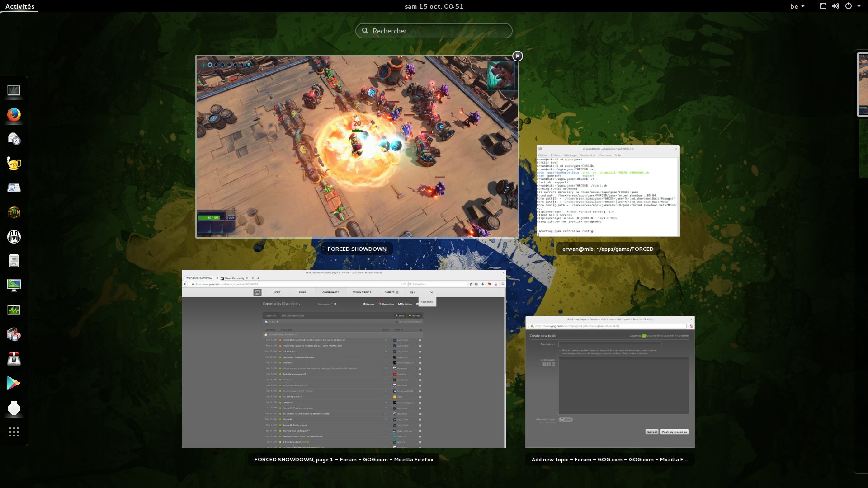
Task: Click COMMUNAUTÉ in GOG forum preview
Action: 331,292
